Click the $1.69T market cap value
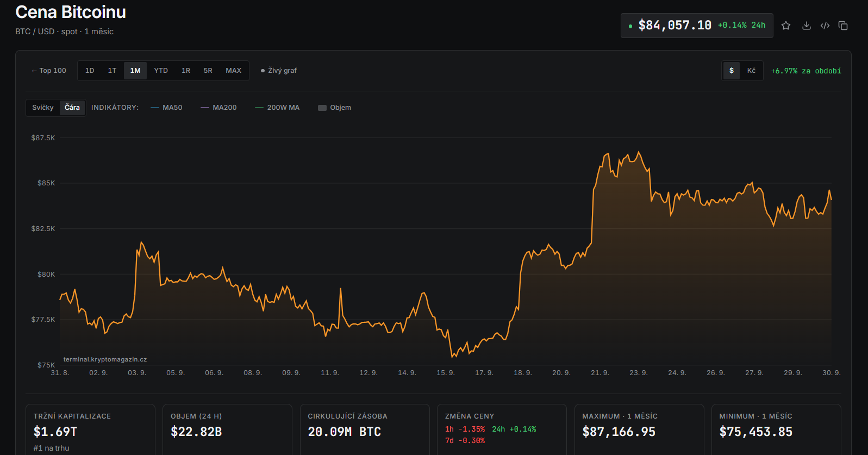 point(55,432)
